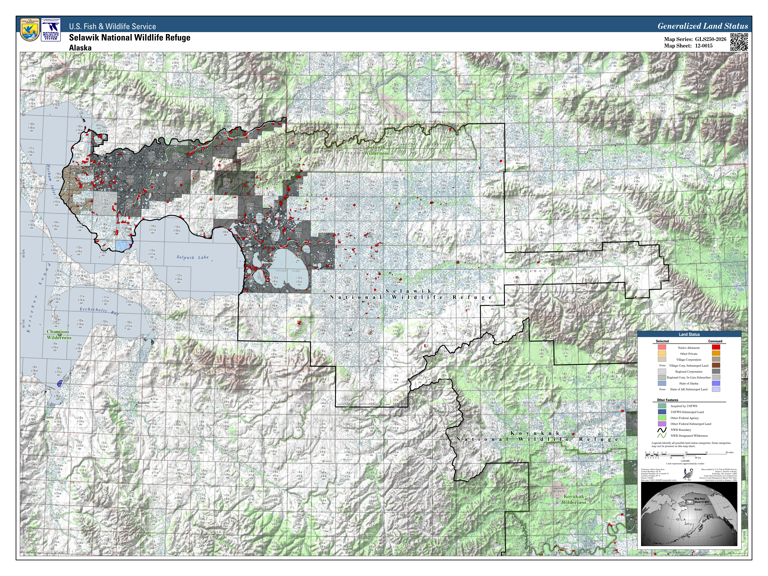This screenshot has height=576, width=768.
Task: Click the 'Native Allotment' legend label
Action: (689, 348)
